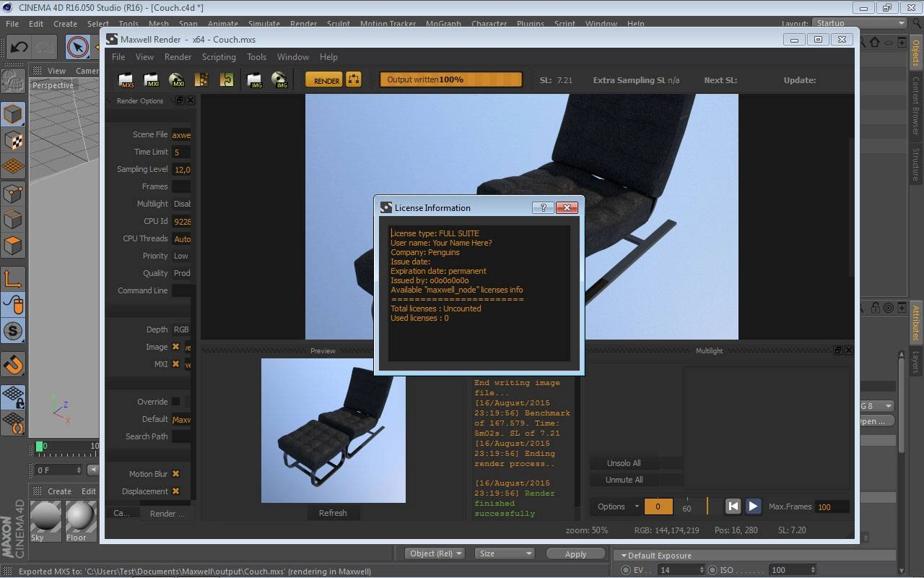Click the brown pixelated-pattern icon in the Maxwell toolbar
This screenshot has height=578, width=924.
201,80
